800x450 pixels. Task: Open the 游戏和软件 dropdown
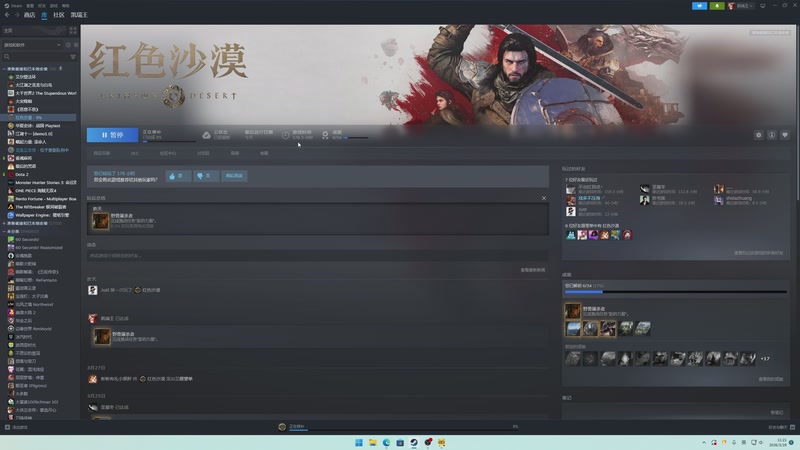click(x=32, y=45)
